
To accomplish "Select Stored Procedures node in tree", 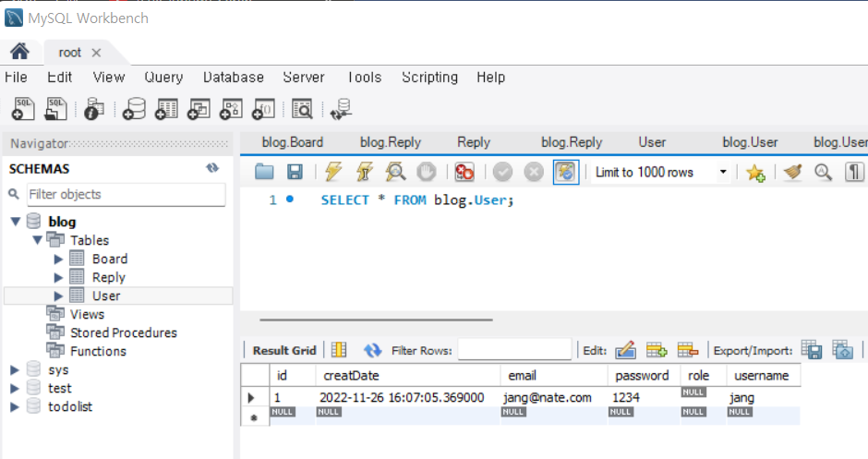I will click(124, 332).
